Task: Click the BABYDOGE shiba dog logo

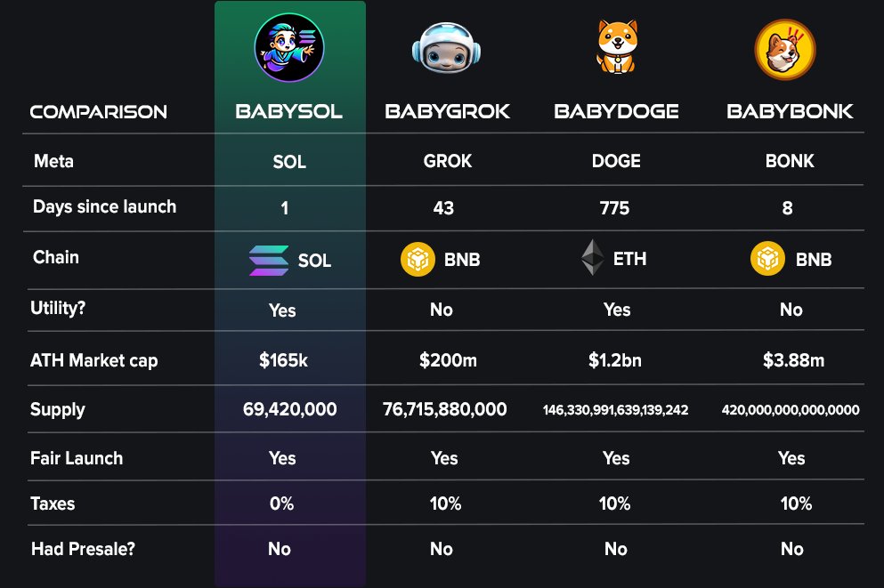Action: point(617,47)
